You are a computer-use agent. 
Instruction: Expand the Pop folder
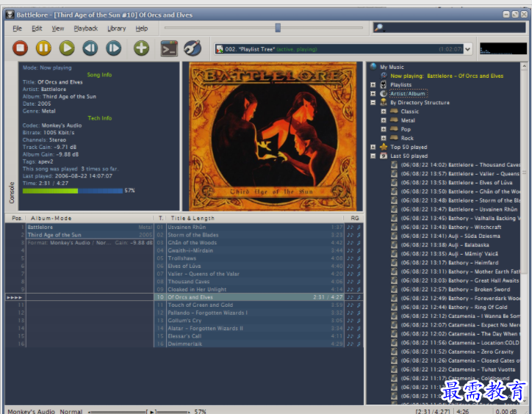click(384, 129)
